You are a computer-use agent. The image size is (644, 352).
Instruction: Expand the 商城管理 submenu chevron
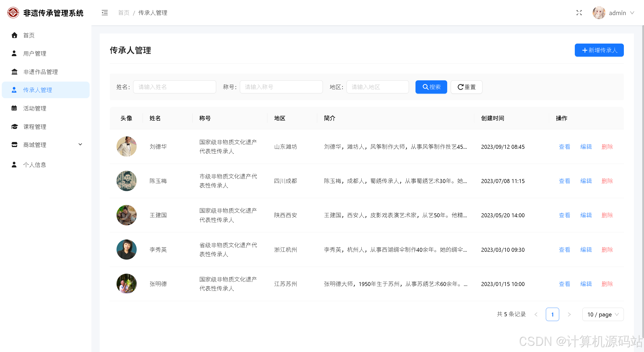pyautogui.click(x=80, y=145)
